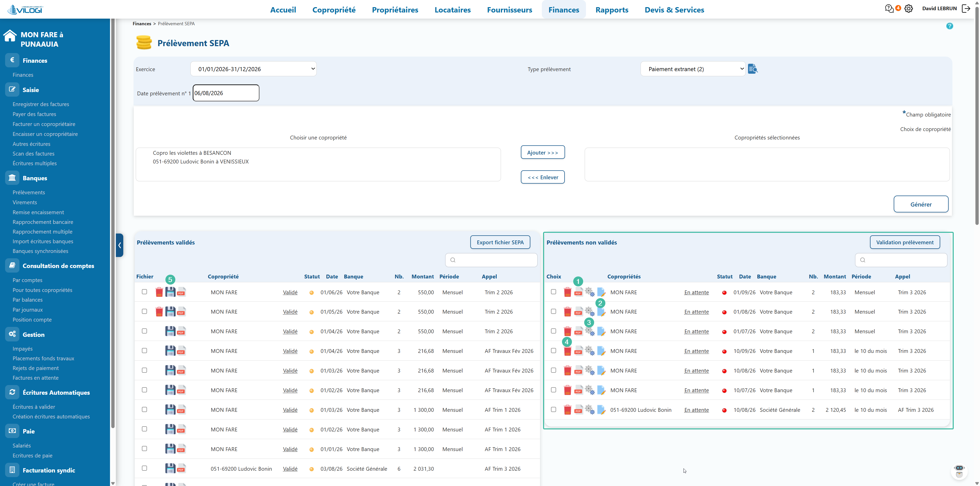Select the pending 01/09/26 prélèvement checkbox
The width and height of the screenshot is (980, 486).
(x=554, y=292)
